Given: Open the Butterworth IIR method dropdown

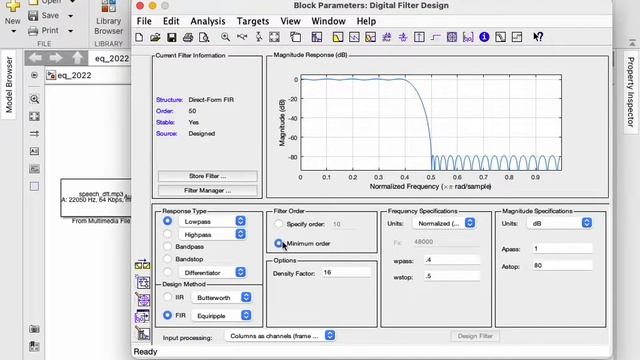Looking at the screenshot, I should click(x=222, y=298).
